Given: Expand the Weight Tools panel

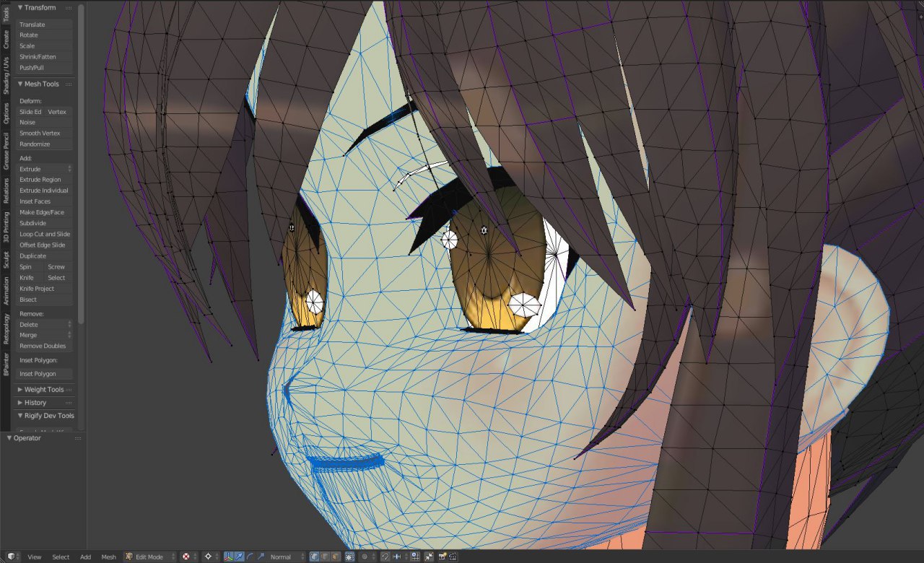Looking at the screenshot, I should (x=20, y=389).
